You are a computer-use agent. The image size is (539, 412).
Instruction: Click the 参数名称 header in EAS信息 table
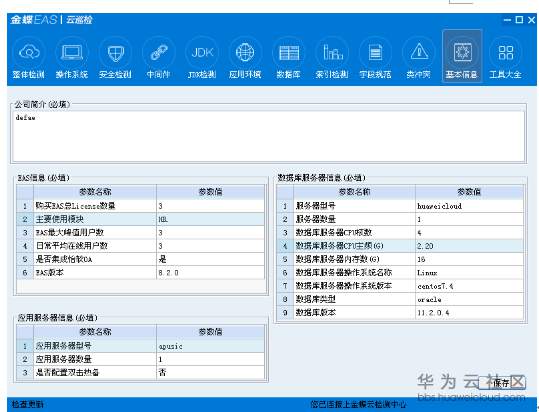tap(95, 192)
